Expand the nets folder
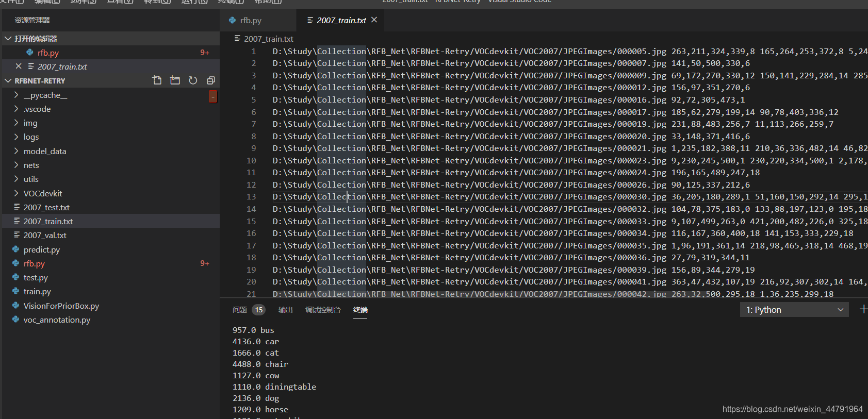Image resolution: width=868 pixels, height=419 pixels. (111, 165)
